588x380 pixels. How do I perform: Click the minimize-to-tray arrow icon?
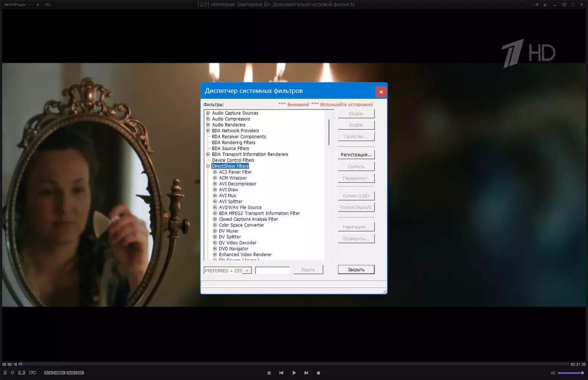tap(545, 5)
